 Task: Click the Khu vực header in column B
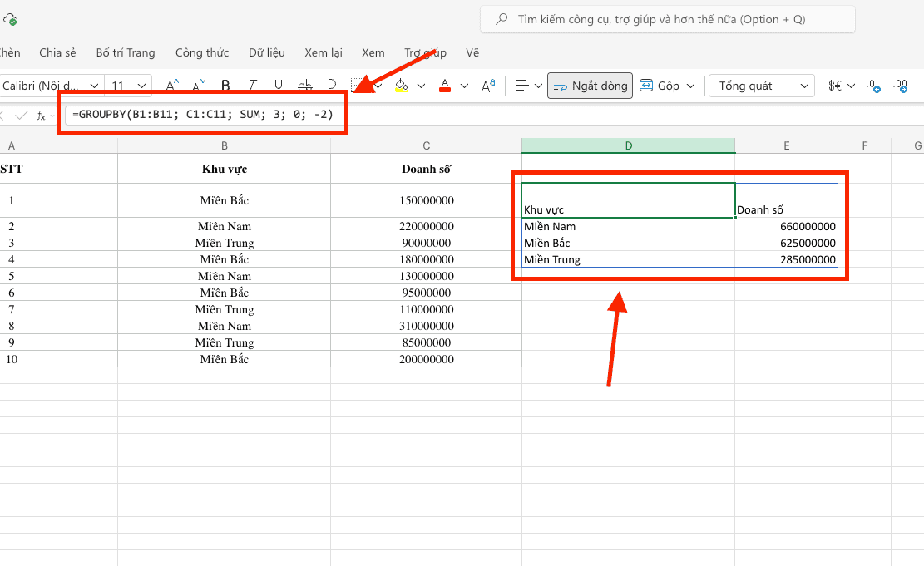click(225, 169)
